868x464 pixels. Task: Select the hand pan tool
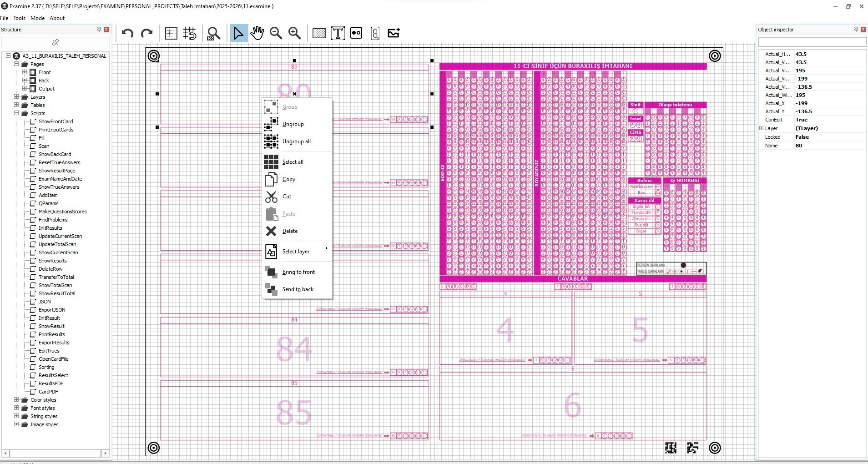tap(257, 33)
